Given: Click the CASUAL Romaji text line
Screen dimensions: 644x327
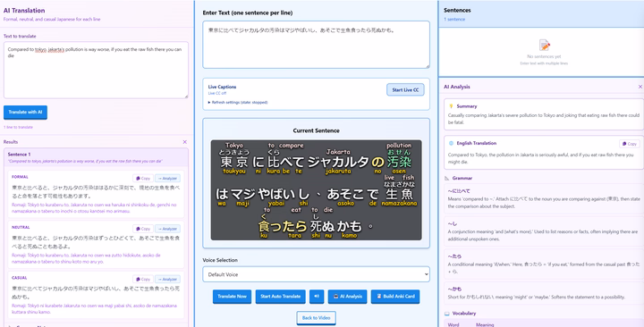Looking at the screenshot, I should tap(94, 309).
